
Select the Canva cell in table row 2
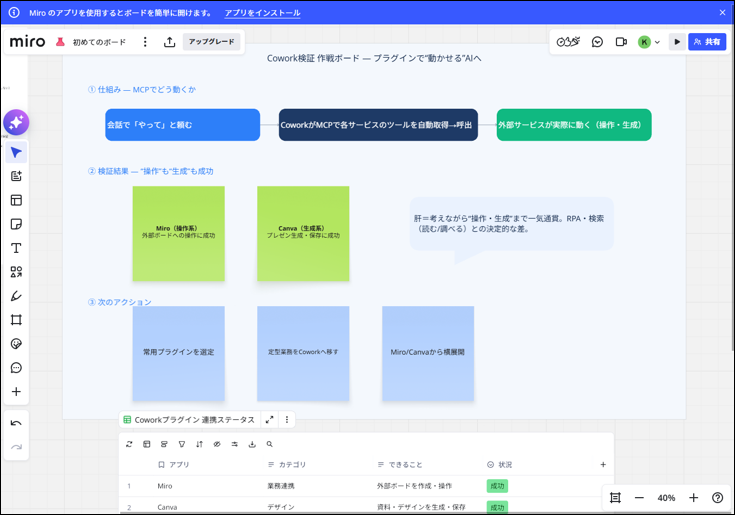(167, 508)
